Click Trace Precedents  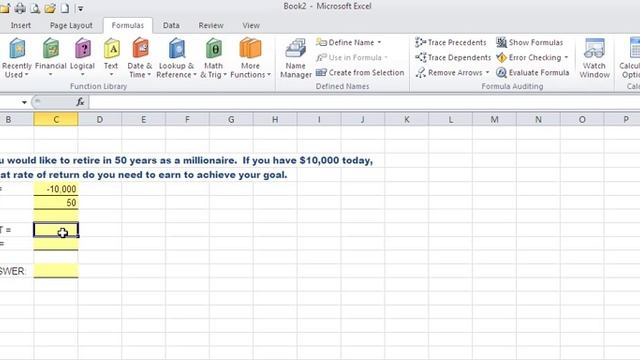tap(451, 42)
